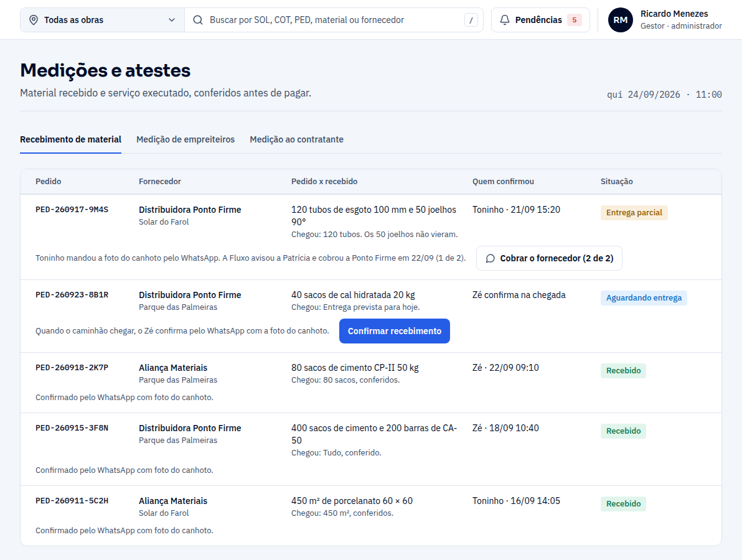
Task: Open the Pendências notifications button
Action: [x=540, y=20]
